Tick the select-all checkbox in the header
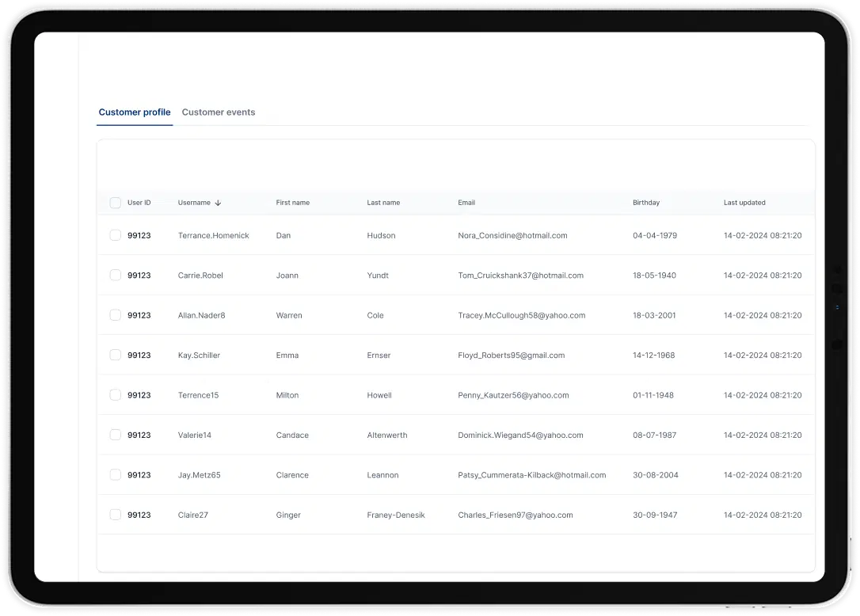The height and width of the screenshot is (616, 860). coord(115,203)
